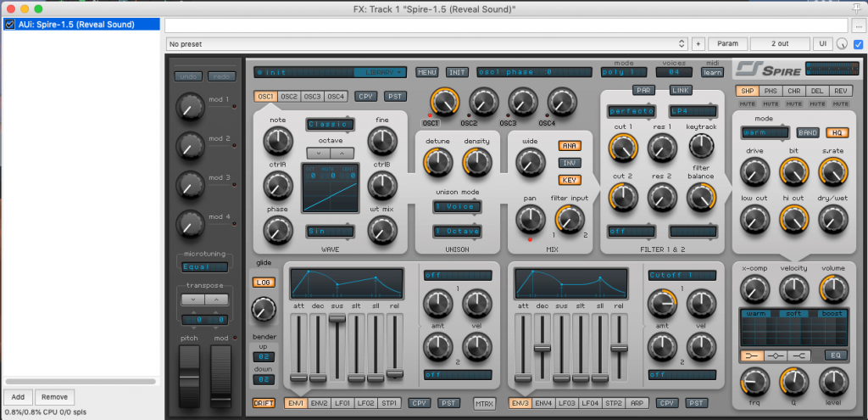
Task: Toggle the KEY button in Mix
Action: [569, 180]
